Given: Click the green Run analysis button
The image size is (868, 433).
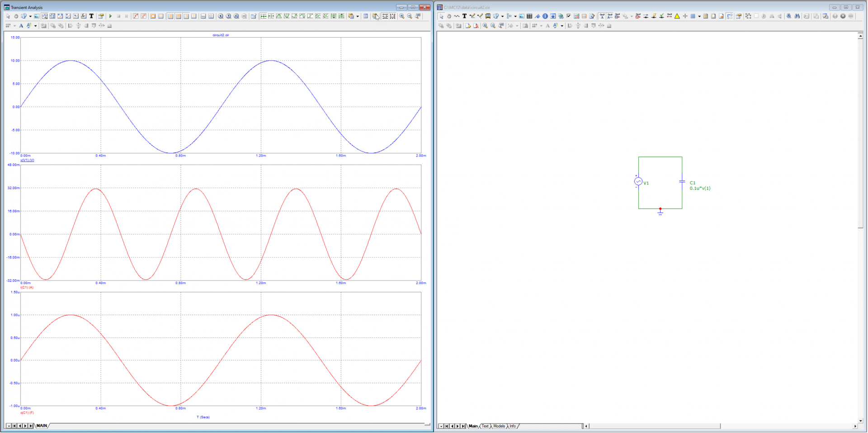Looking at the screenshot, I should [x=110, y=16].
